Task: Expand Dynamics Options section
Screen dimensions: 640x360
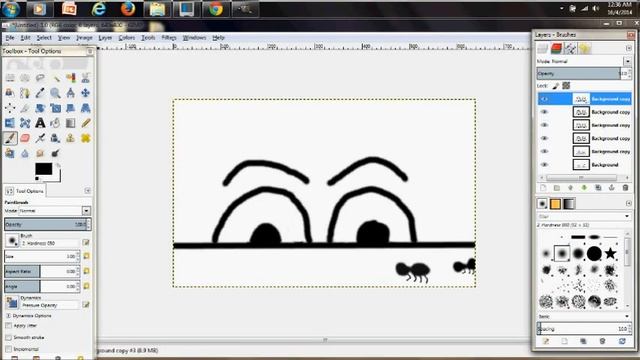Action: point(9,316)
